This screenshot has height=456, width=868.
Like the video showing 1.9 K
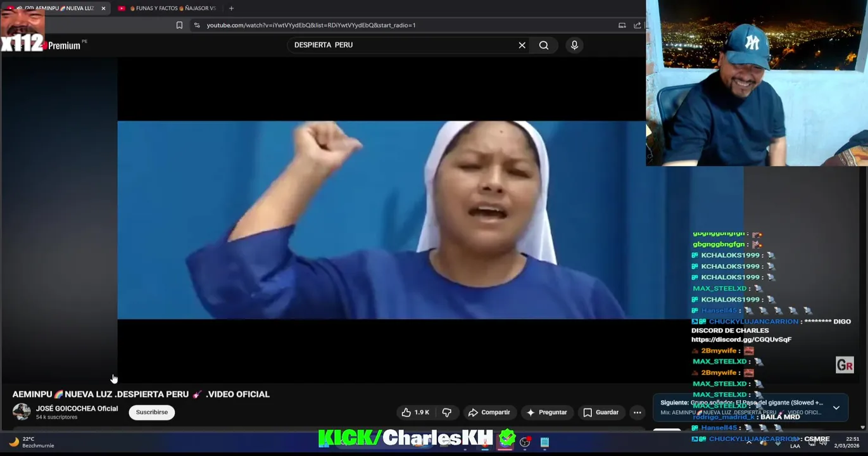[415, 412]
